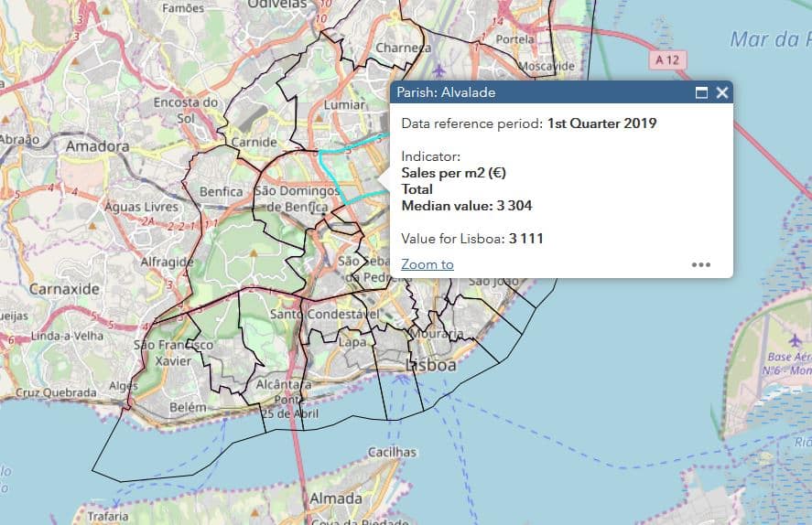This screenshot has height=525, width=812.
Task: Select the Benfica parish label
Action: [x=222, y=192]
